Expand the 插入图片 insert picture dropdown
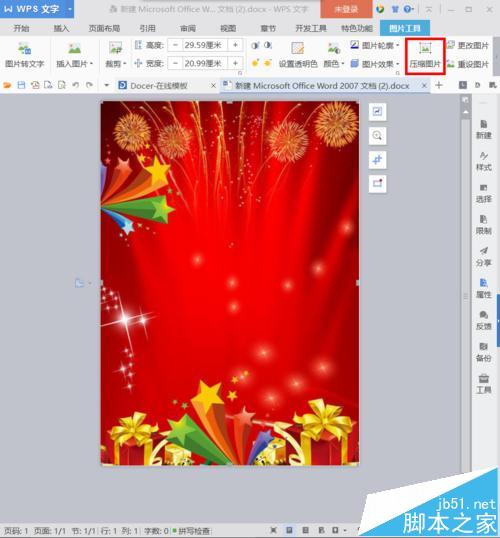500x538 pixels. click(92, 64)
